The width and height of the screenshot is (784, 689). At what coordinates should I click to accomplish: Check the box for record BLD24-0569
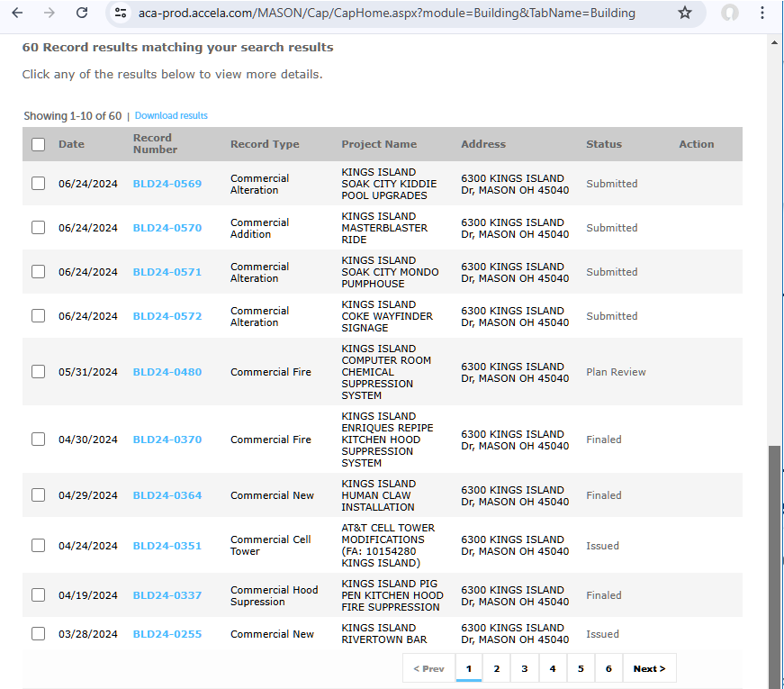(x=38, y=184)
